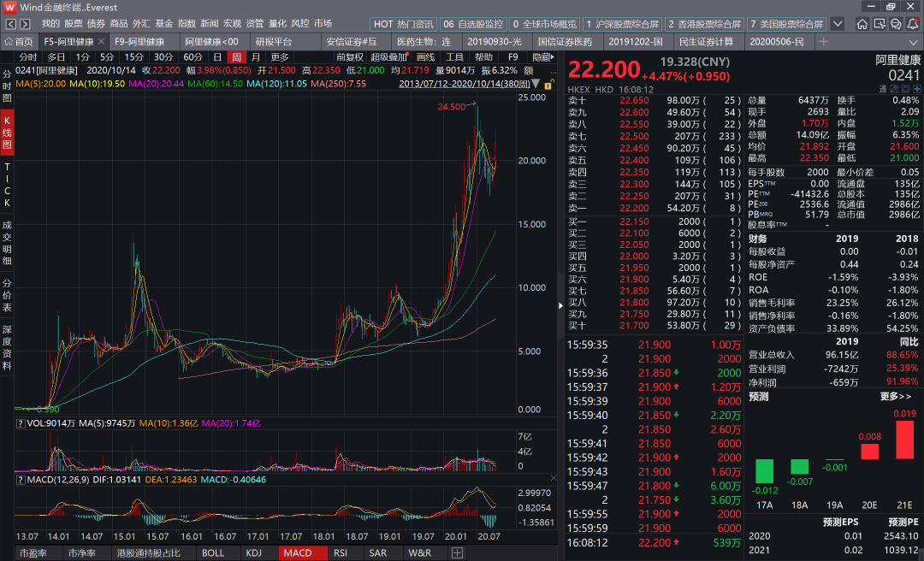The height and width of the screenshot is (561, 924).
Task: Select the 多日 period
Action: click(56, 57)
